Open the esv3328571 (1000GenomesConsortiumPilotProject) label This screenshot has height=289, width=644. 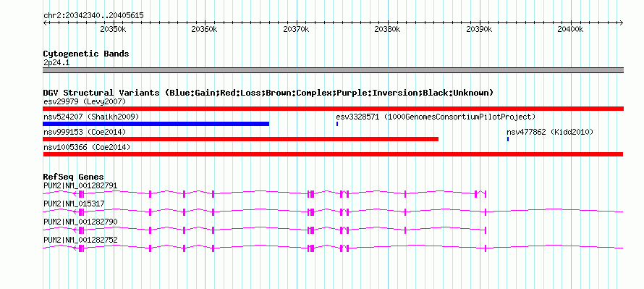click(436, 117)
